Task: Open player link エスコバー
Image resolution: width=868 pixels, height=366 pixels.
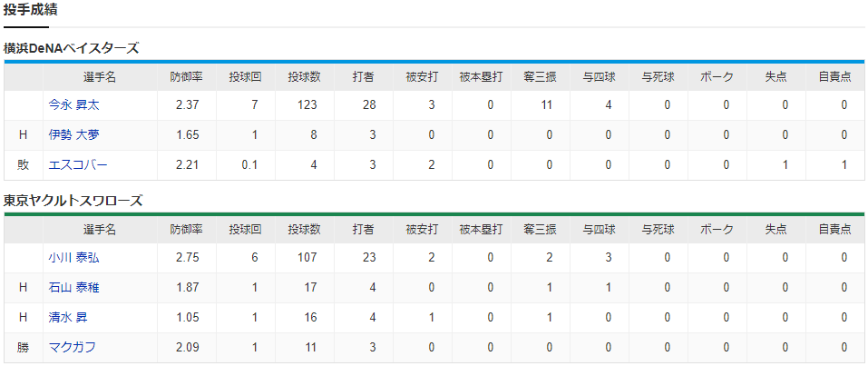Action: click(77, 164)
